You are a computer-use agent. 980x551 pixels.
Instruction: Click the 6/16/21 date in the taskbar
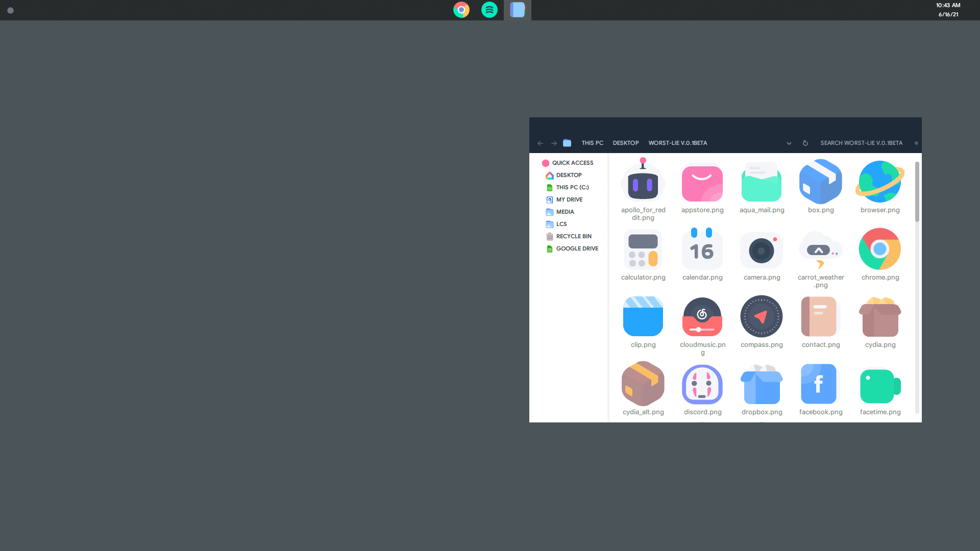pos(948,14)
